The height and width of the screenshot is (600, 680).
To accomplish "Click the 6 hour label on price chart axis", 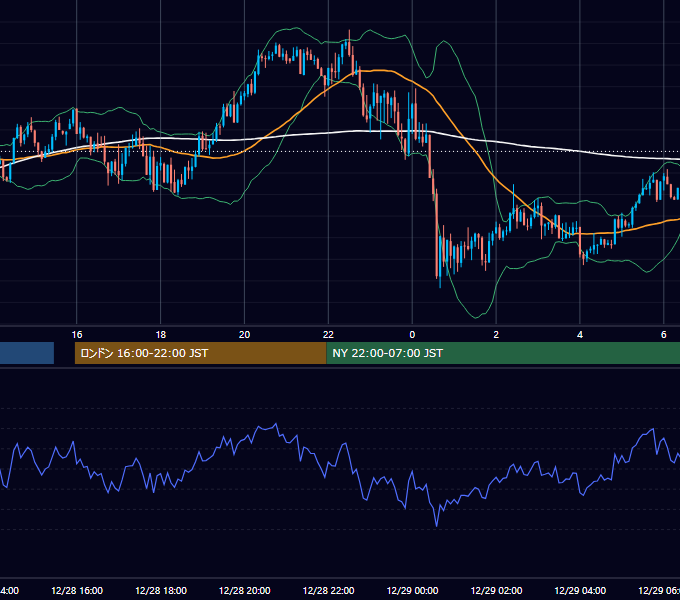I will [664, 335].
